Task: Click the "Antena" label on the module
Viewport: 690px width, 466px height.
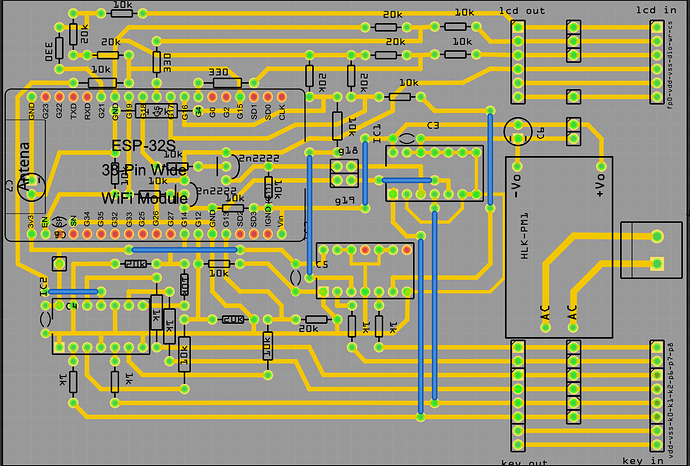Action: point(24,166)
